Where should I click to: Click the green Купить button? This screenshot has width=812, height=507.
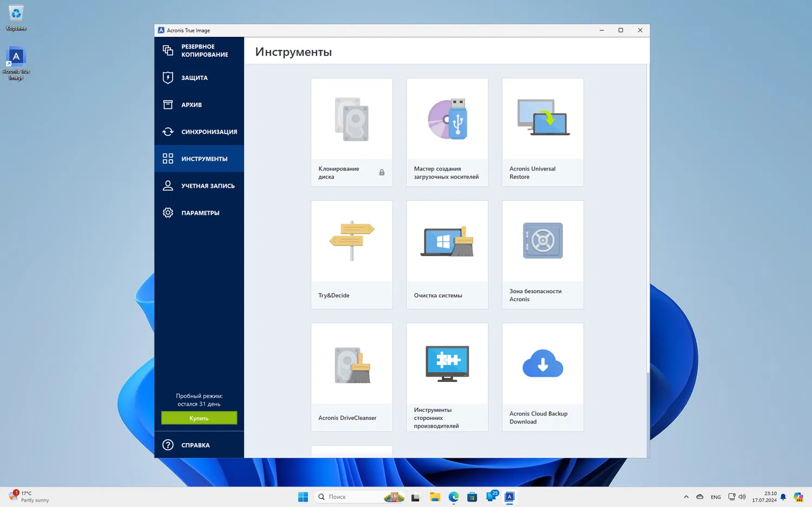coord(199,418)
